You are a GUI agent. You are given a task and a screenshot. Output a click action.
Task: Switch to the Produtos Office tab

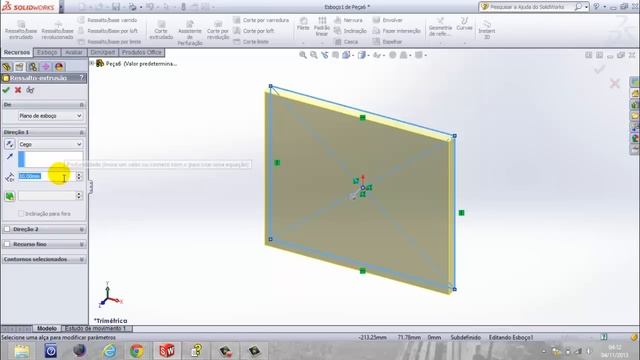click(x=142, y=52)
